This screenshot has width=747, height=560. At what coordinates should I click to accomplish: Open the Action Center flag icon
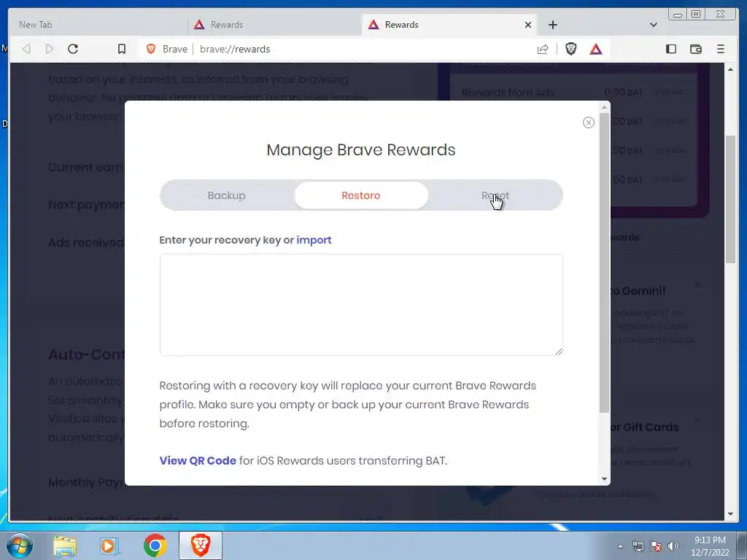click(x=656, y=546)
